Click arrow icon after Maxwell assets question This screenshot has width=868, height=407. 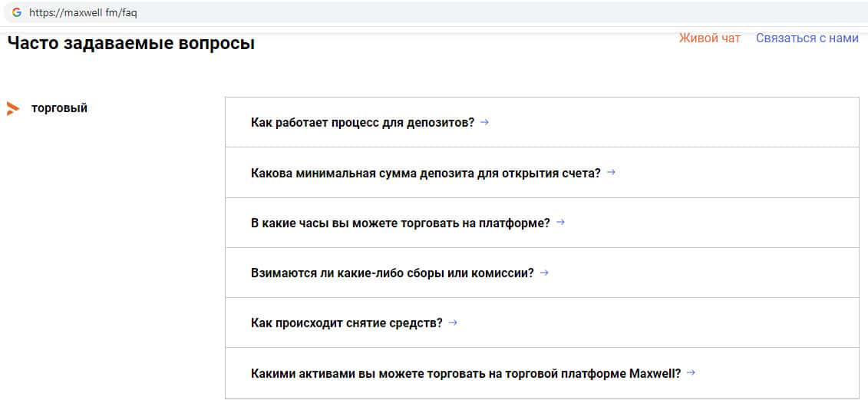691,372
